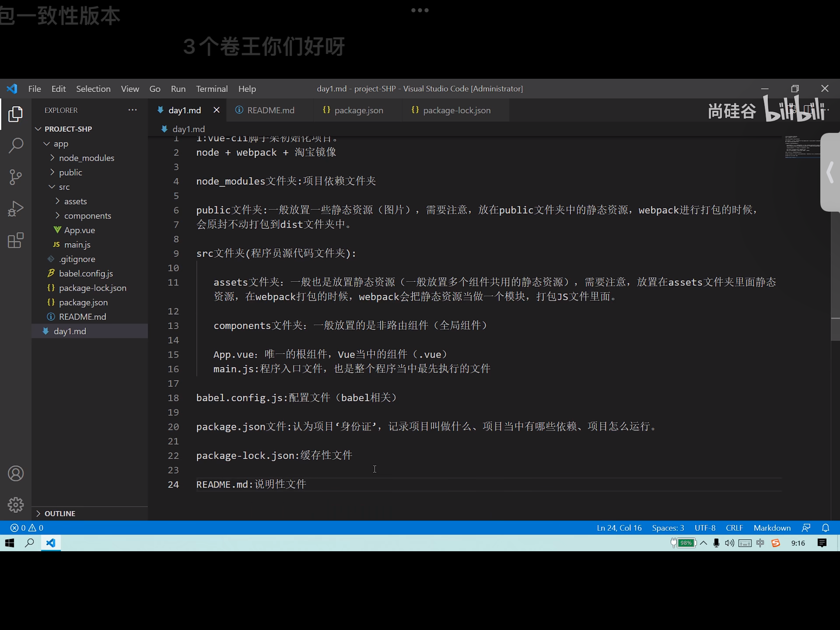Change CRLF end of line sequence
840x630 pixels.
734,528
